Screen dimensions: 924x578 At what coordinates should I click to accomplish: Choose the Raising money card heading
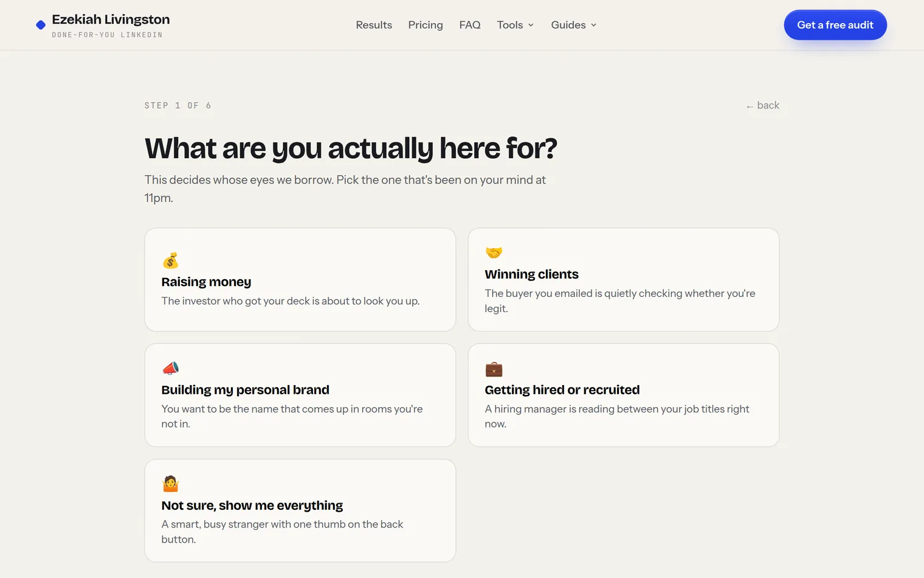206,282
